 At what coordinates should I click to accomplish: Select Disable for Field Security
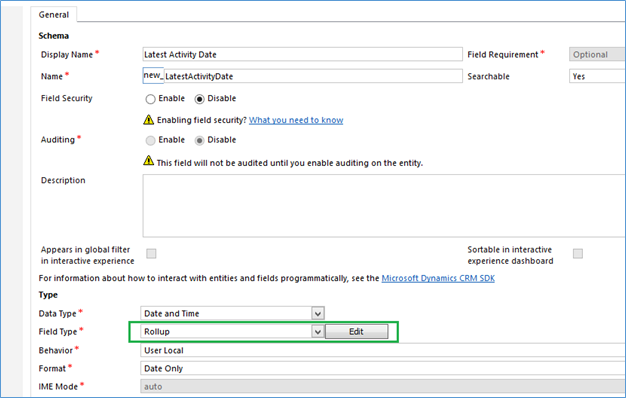[x=199, y=99]
